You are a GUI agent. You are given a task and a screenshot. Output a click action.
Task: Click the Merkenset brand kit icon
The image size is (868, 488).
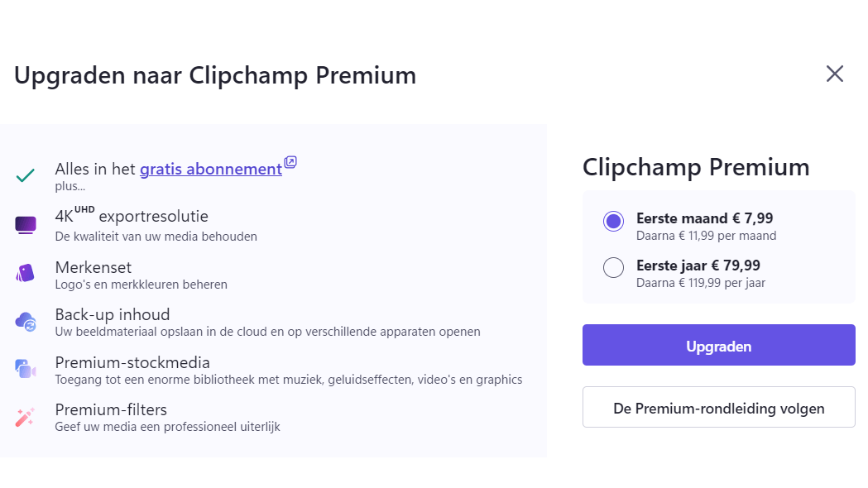tap(26, 273)
